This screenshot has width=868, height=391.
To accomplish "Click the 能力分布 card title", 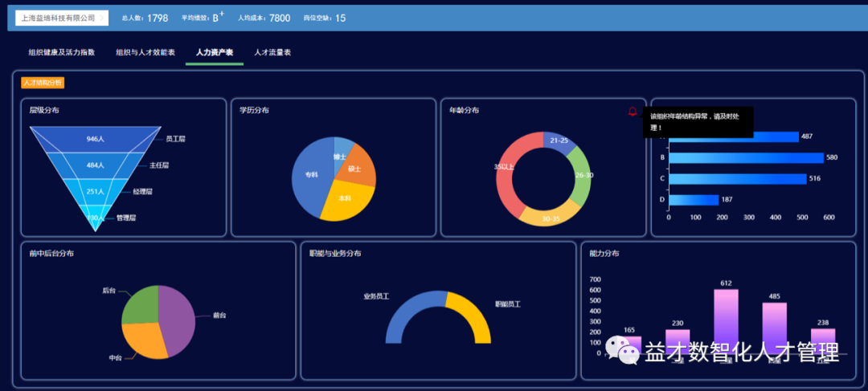I will (604, 253).
